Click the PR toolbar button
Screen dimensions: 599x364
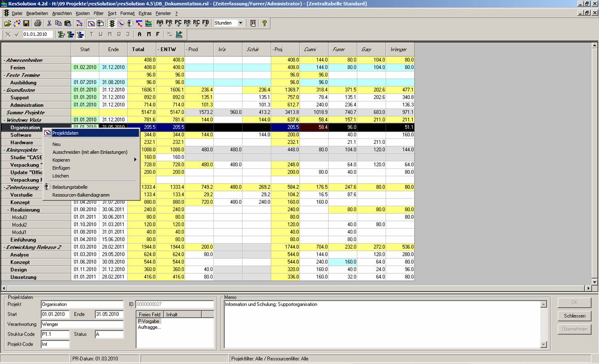pos(169,23)
